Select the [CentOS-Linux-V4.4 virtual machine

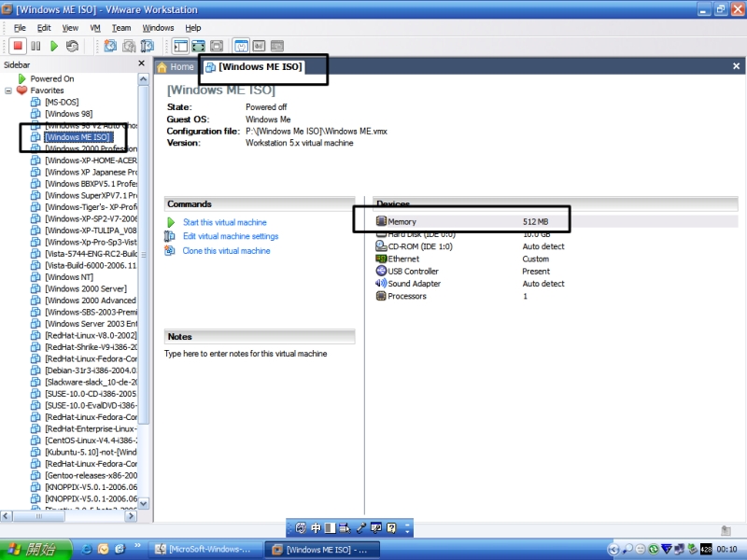coord(91,441)
